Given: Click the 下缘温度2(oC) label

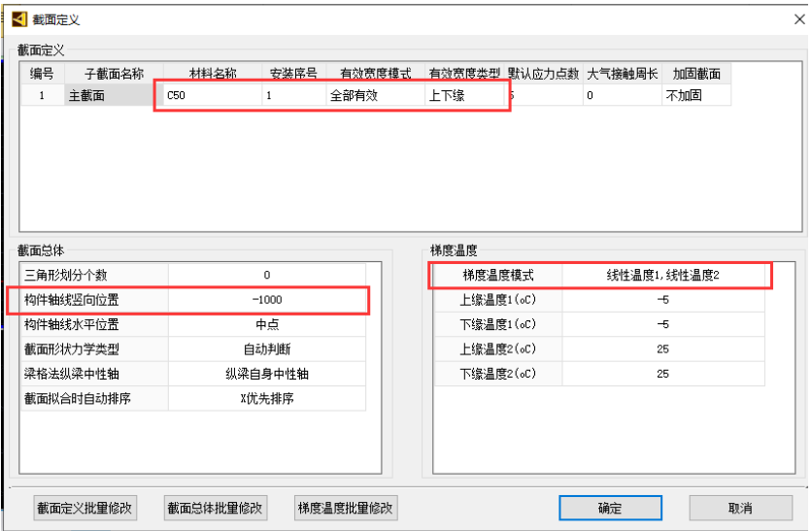Looking at the screenshot, I should coord(498,374).
